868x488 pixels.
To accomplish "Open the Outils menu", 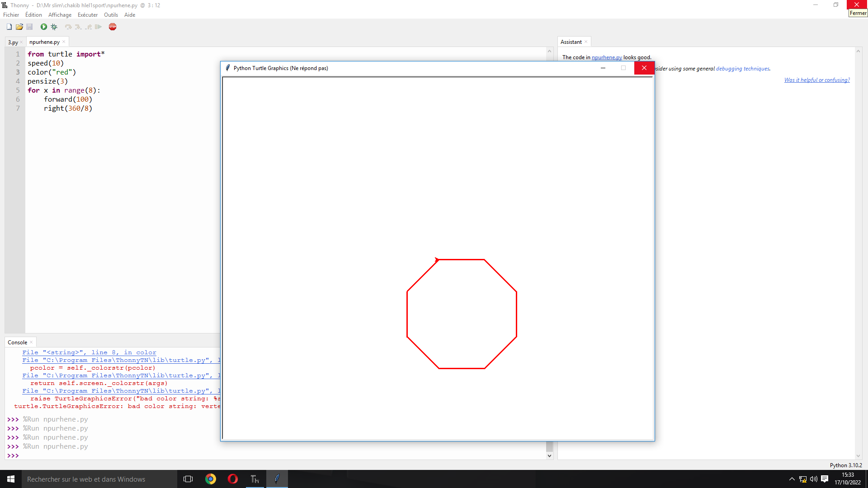I will (x=111, y=15).
